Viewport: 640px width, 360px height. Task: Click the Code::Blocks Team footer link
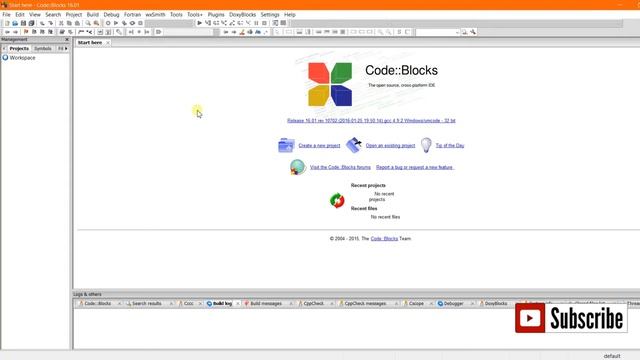coord(384,238)
